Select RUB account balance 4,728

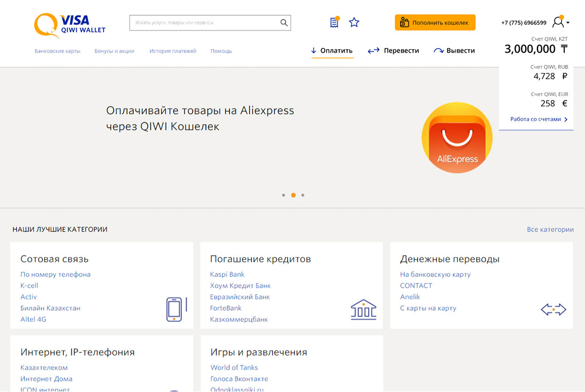[x=550, y=76]
